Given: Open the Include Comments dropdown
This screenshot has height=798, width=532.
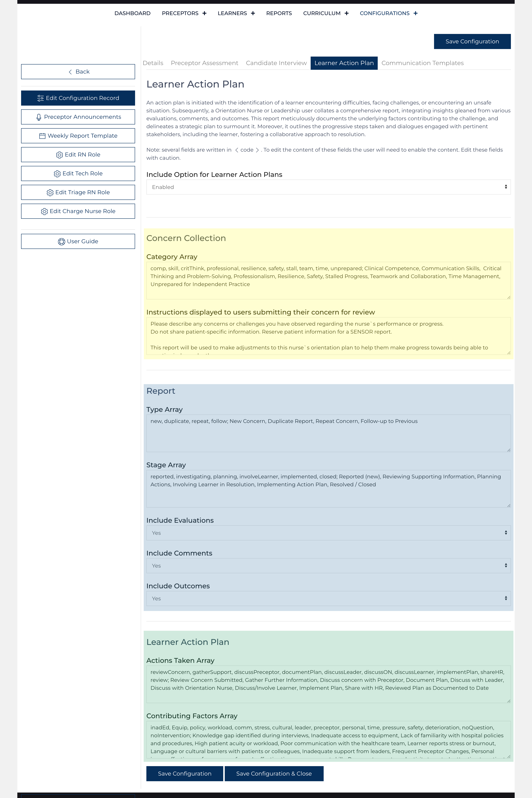Looking at the screenshot, I should click(328, 566).
